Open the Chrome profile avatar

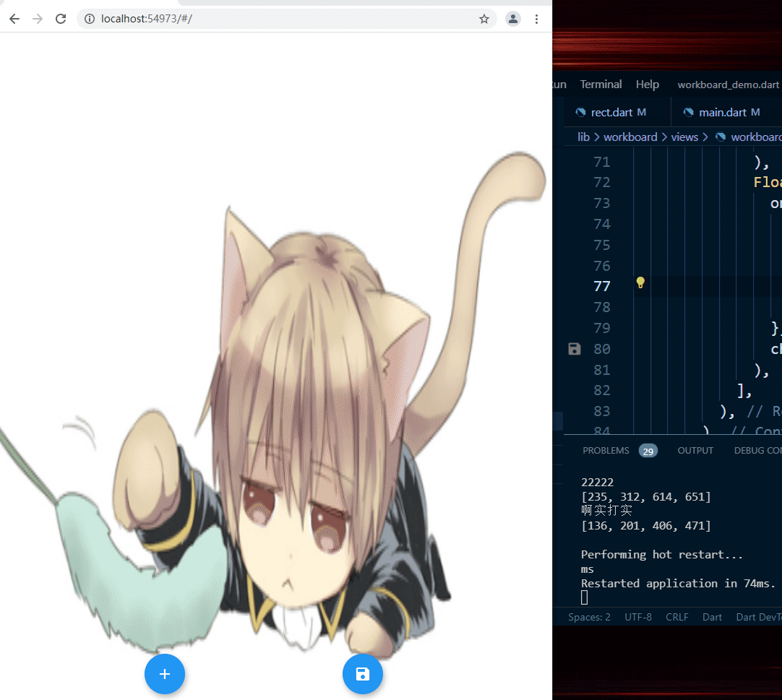[512, 19]
